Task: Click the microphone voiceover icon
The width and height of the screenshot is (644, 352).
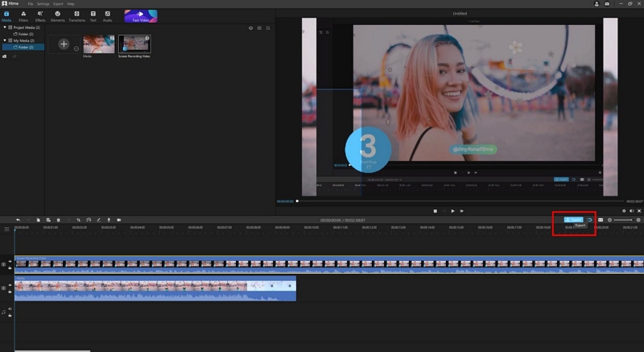Action: coord(109,220)
